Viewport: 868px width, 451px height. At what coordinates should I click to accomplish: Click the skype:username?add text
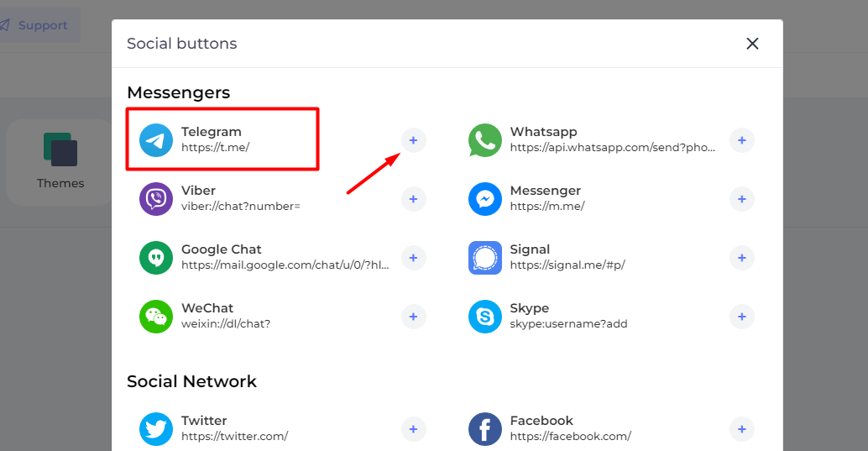568,323
